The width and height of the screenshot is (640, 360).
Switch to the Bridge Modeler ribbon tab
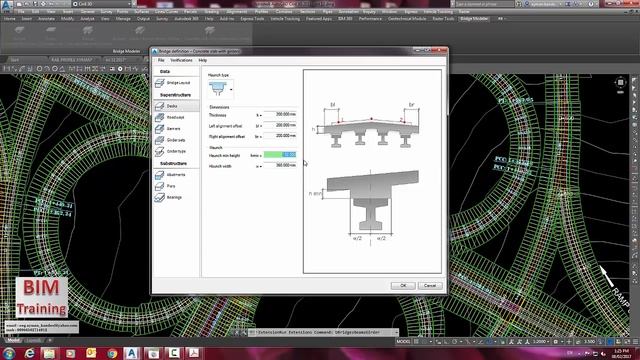[474, 19]
